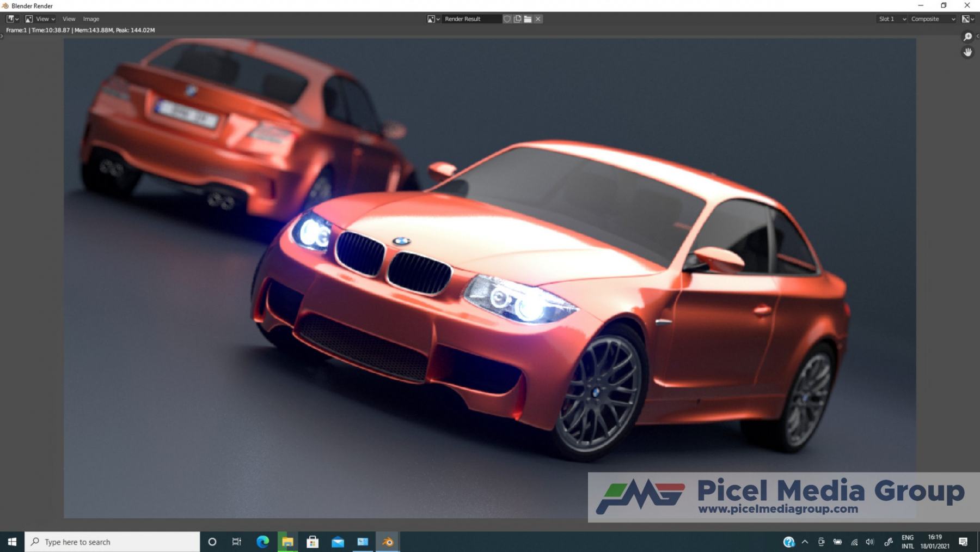Unlink the Render Result image with X
The image size is (980, 552).
coord(538,19)
